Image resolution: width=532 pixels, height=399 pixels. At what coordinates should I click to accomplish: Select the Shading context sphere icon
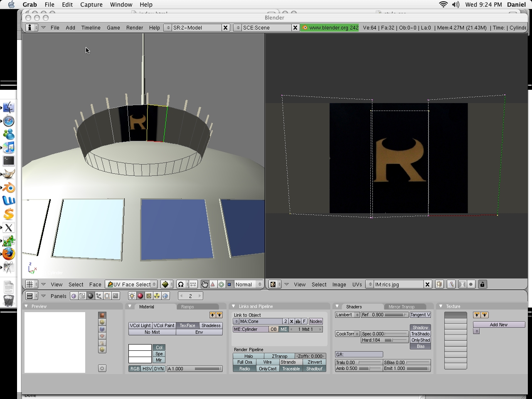tap(91, 296)
